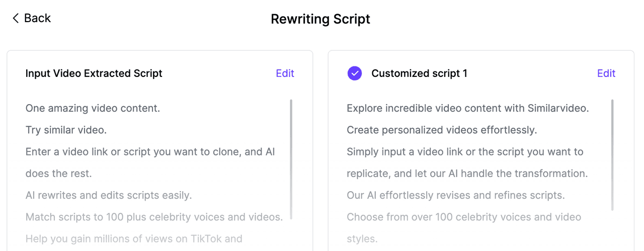Click "AI rewrites and edits scripts easily."
The height and width of the screenshot is (251, 644).
point(109,195)
